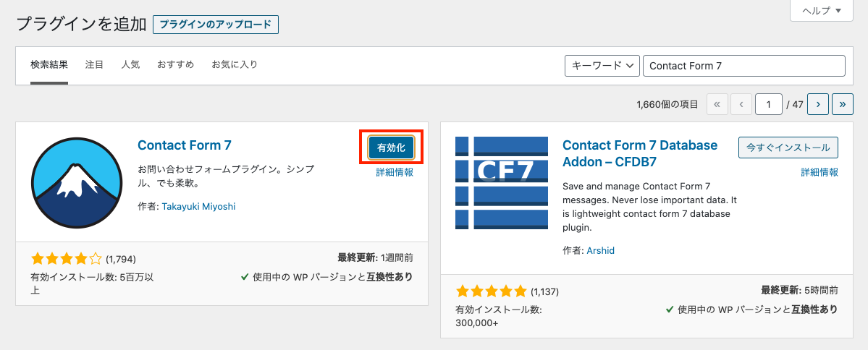
Task: Click the star rating of Contact Form 7
Action: (67, 258)
